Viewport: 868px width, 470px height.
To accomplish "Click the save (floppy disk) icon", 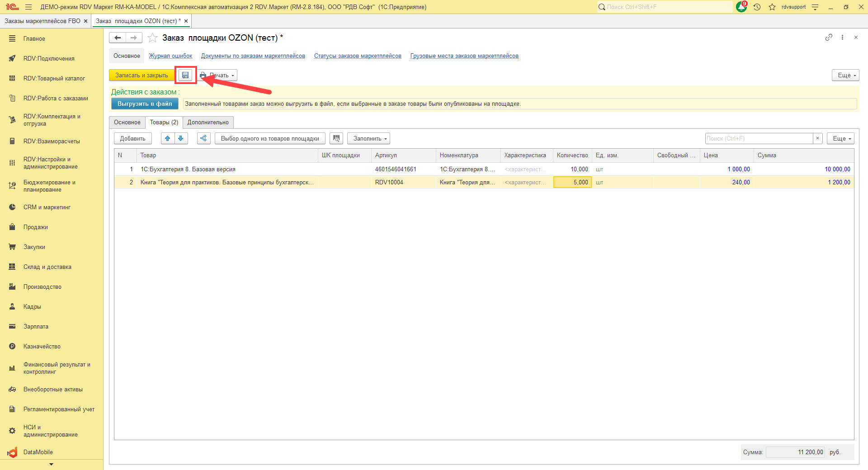I will 185,75.
